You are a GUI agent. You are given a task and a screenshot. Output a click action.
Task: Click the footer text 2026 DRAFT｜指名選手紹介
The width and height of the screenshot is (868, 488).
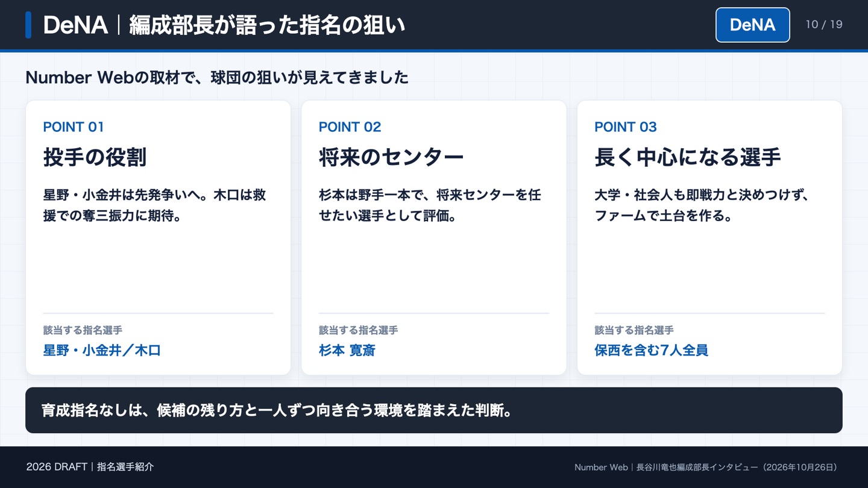(90, 467)
